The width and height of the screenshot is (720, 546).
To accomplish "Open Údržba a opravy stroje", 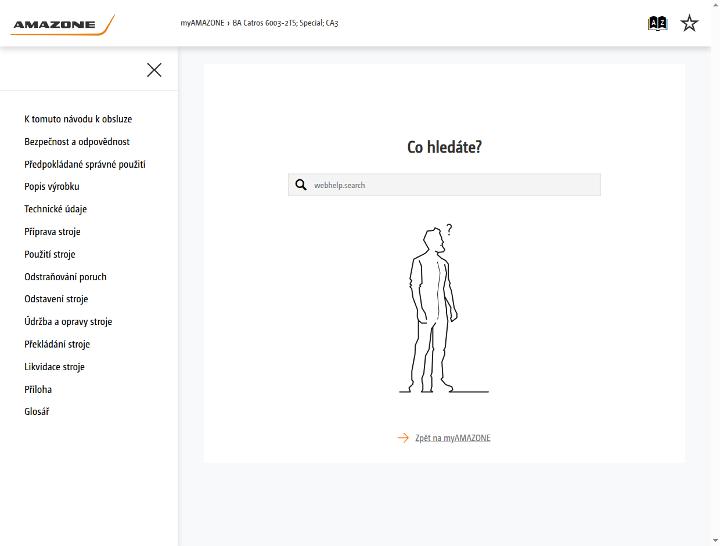I will pyautogui.click(x=68, y=322).
